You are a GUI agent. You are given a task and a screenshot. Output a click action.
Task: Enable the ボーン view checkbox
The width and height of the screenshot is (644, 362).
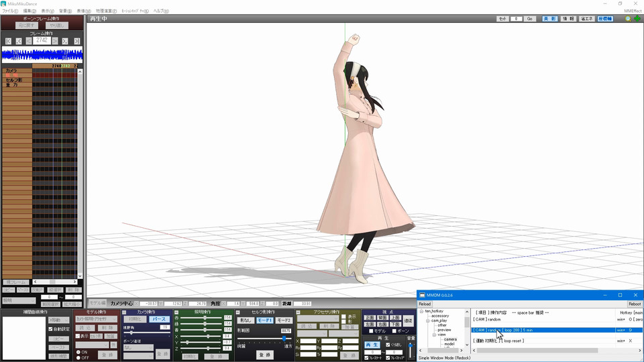394,330
